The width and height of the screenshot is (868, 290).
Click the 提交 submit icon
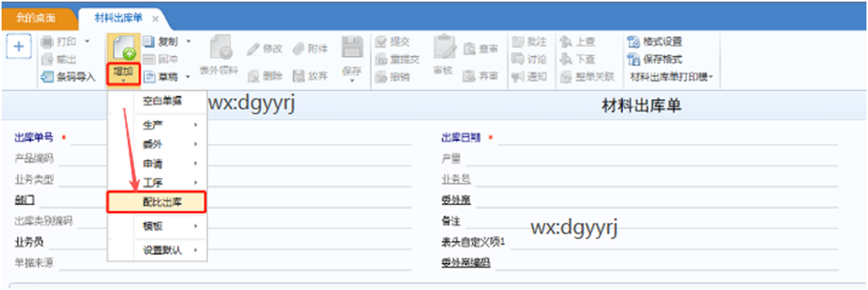[x=381, y=41]
